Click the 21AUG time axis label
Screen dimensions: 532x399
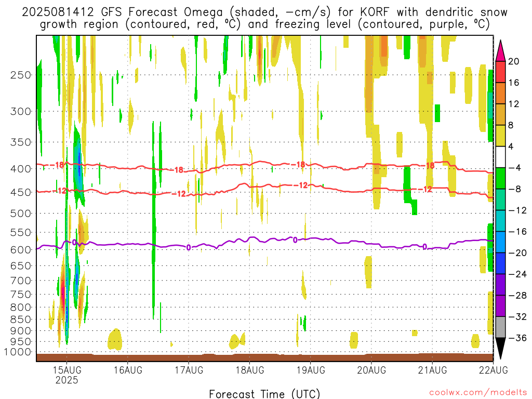[433, 370]
